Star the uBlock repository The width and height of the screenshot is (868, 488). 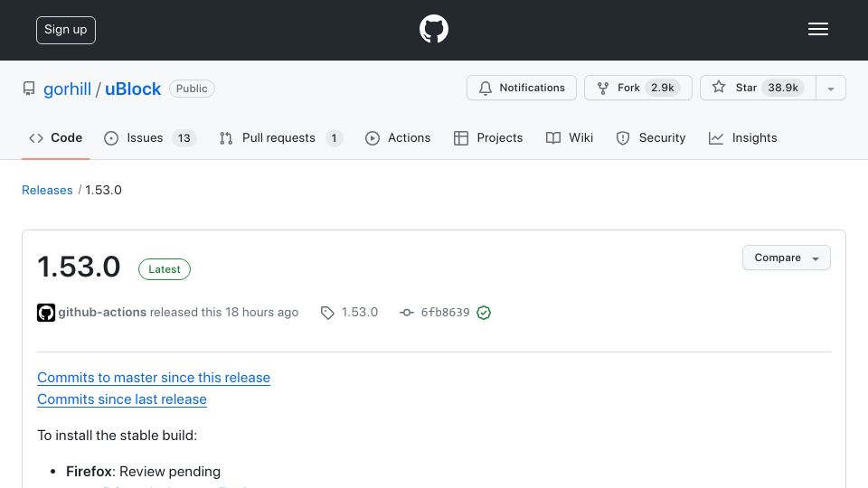tap(758, 88)
